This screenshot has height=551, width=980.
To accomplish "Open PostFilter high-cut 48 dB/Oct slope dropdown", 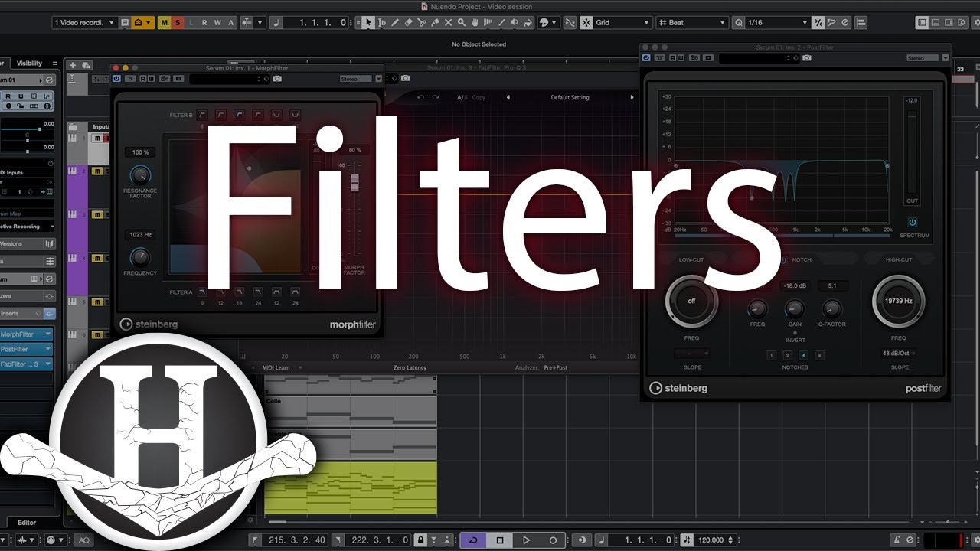I will click(900, 353).
